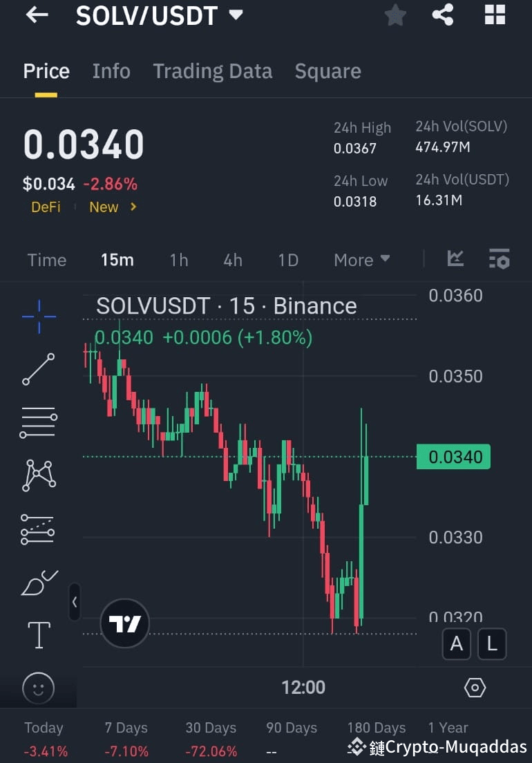The height and width of the screenshot is (763, 532).
Task: Toggle log scale with the L button
Action: tap(492, 643)
